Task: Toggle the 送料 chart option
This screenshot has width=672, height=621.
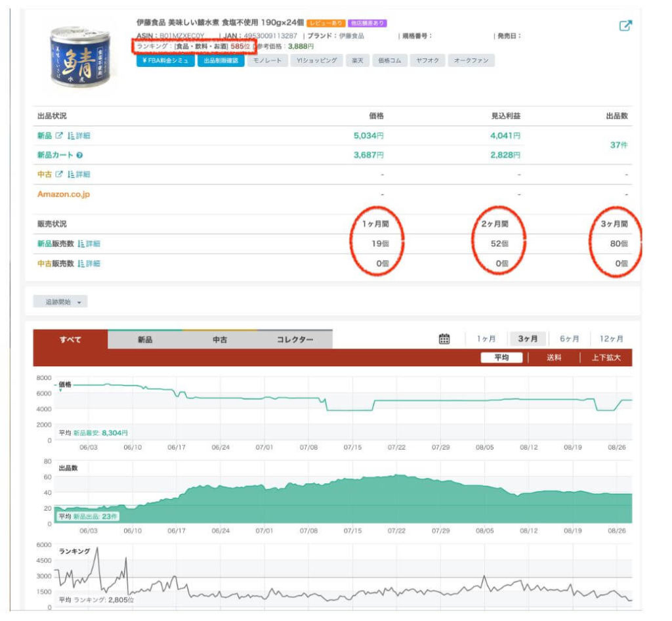Action: [x=554, y=358]
